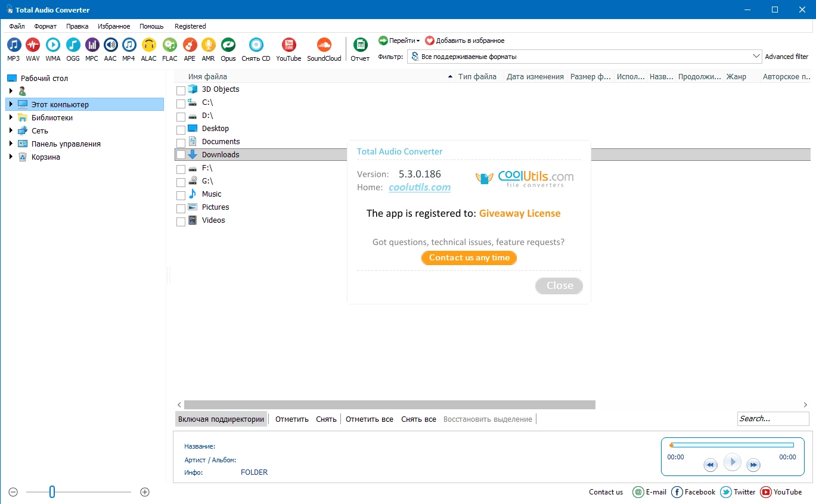The width and height of the screenshot is (816, 504).
Task: Adjust the icon size zoom slider
Action: coord(52,492)
